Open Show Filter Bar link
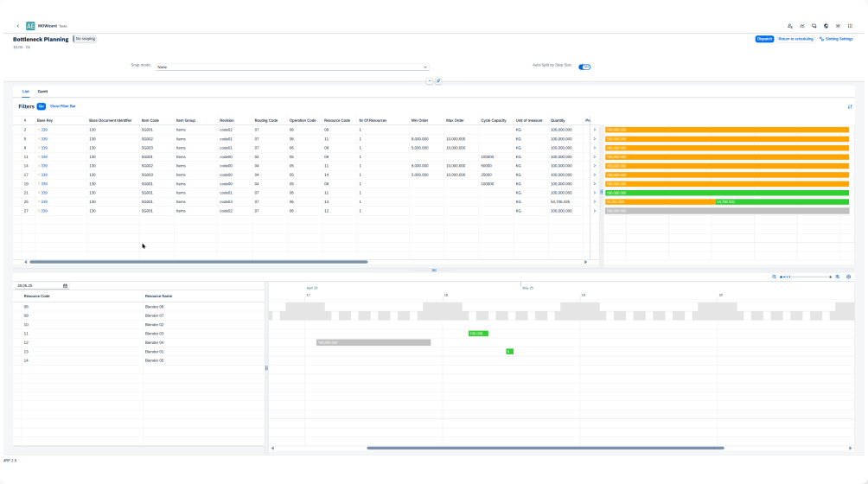The width and height of the screenshot is (868, 484). coord(62,105)
